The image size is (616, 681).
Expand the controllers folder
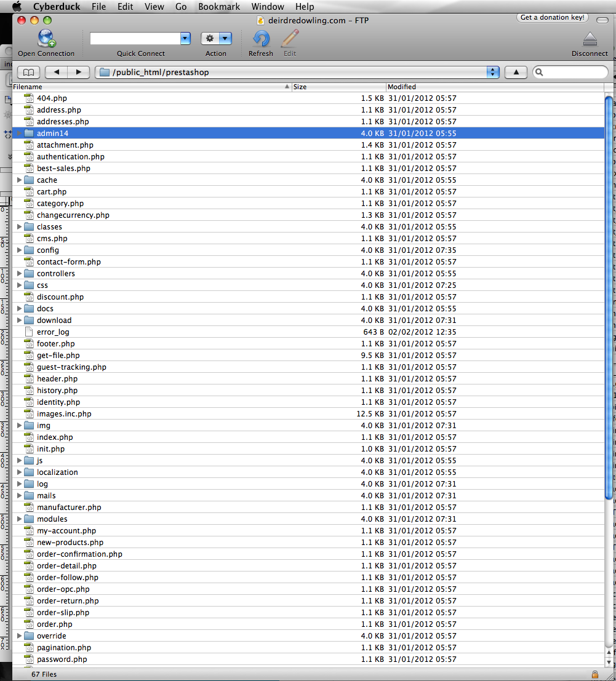tap(19, 273)
